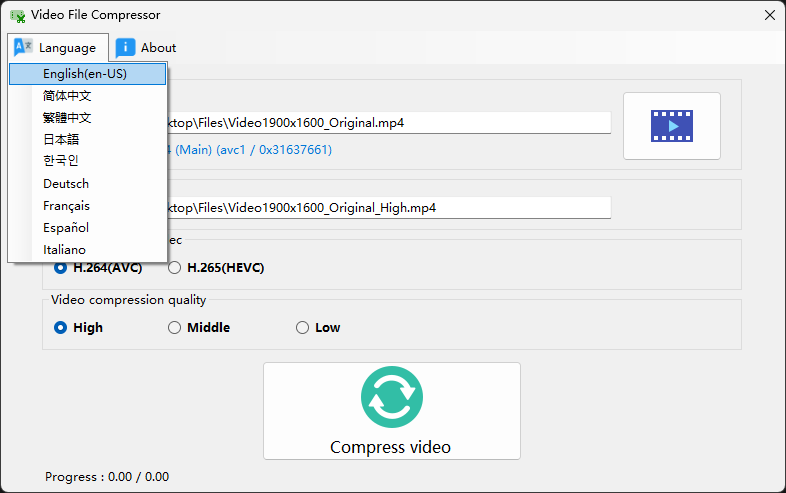The image size is (786, 493).
Task: Choose 简体中文 from the language list
Action: 87,95
